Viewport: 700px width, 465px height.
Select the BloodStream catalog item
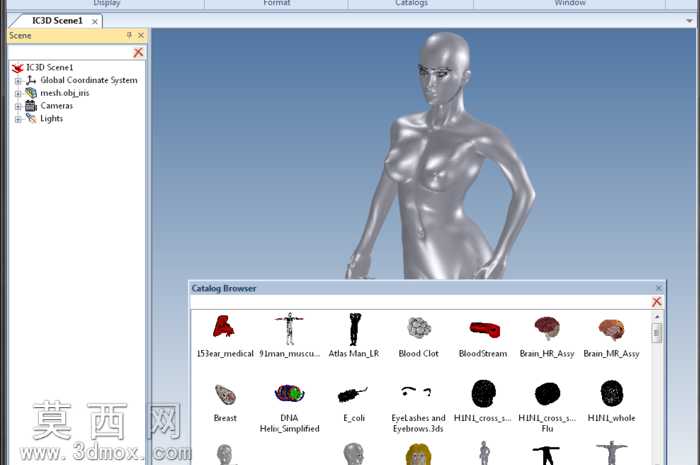[483, 338]
